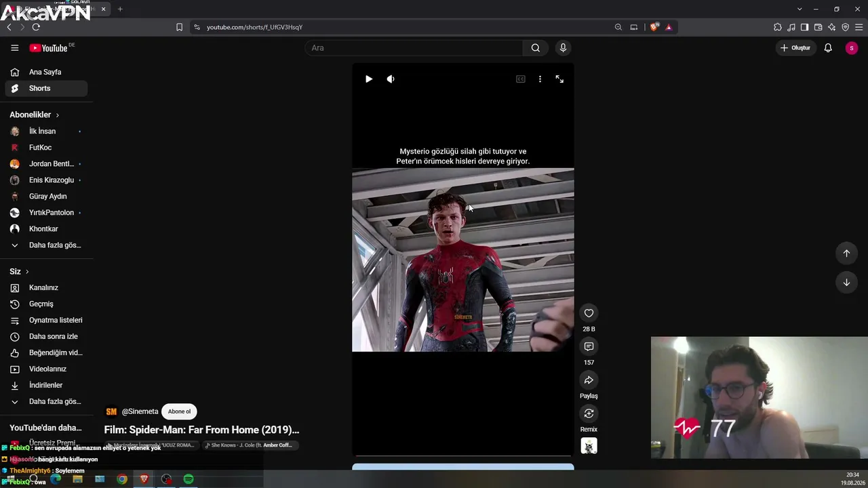Open Brave Shields lion icon

(x=654, y=27)
